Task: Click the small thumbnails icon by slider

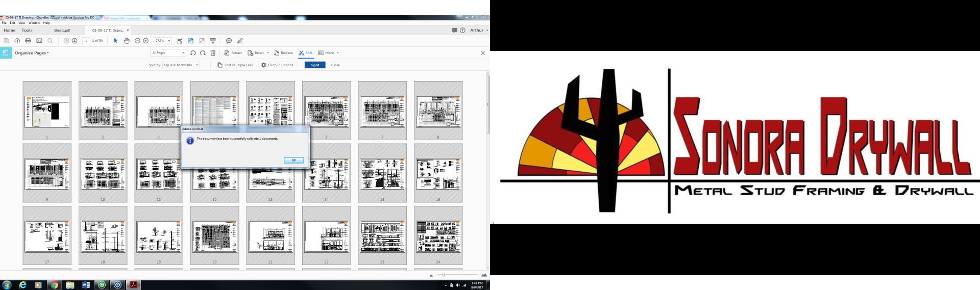Action: point(431,275)
